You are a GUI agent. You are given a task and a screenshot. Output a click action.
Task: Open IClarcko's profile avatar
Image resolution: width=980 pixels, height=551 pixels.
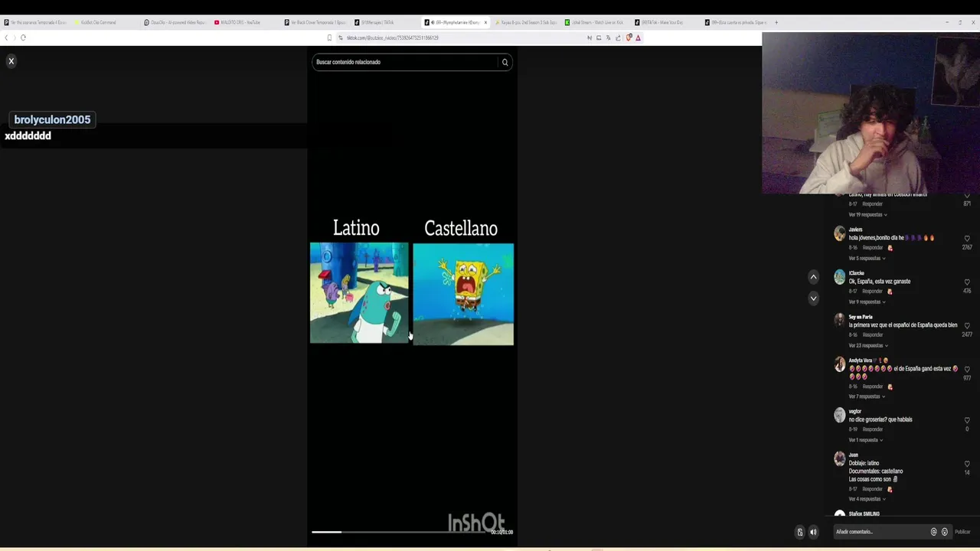[x=840, y=277]
